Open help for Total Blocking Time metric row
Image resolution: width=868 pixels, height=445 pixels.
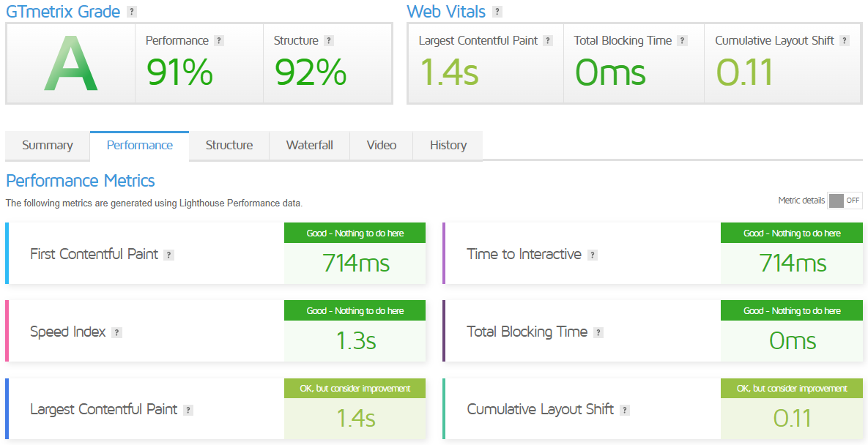[598, 333]
